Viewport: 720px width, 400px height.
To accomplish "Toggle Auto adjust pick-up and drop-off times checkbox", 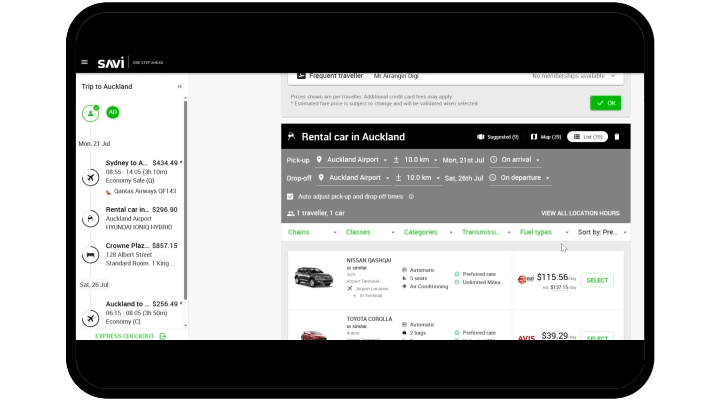I will pos(290,197).
